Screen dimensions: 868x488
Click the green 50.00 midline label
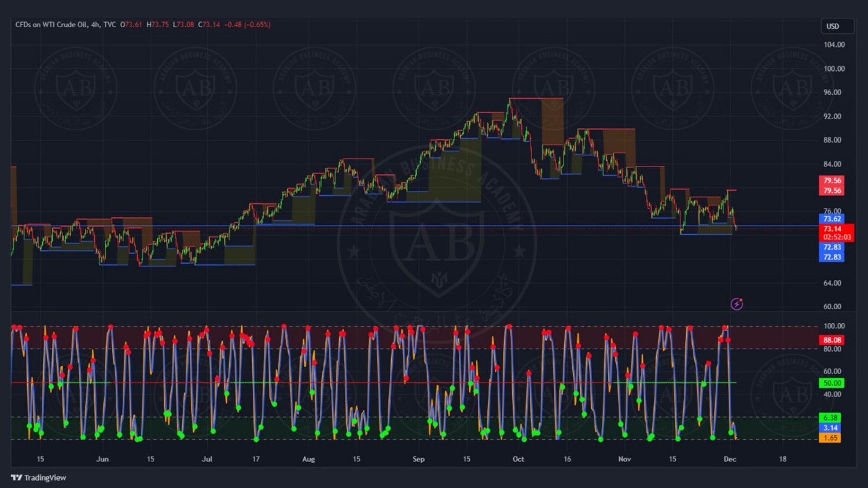[x=832, y=383]
